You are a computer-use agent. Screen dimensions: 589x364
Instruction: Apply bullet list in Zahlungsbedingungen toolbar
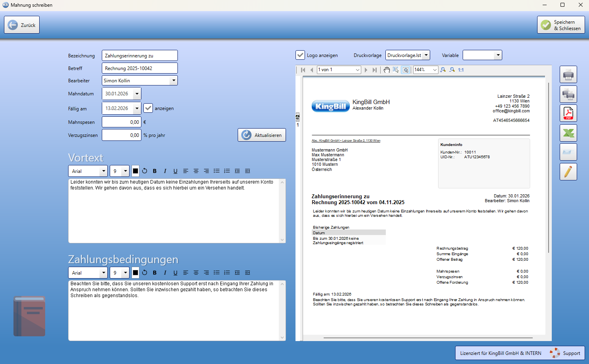point(217,273)
